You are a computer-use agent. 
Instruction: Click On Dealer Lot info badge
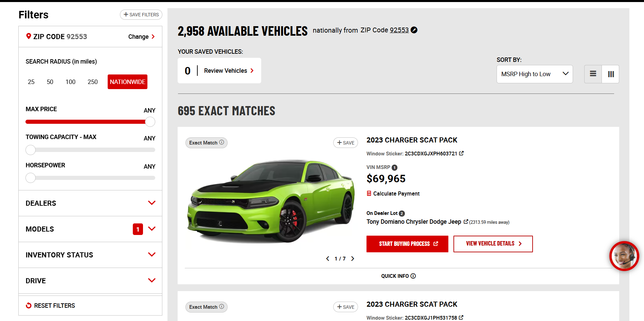pyautogui.click(x=402, y=214)
